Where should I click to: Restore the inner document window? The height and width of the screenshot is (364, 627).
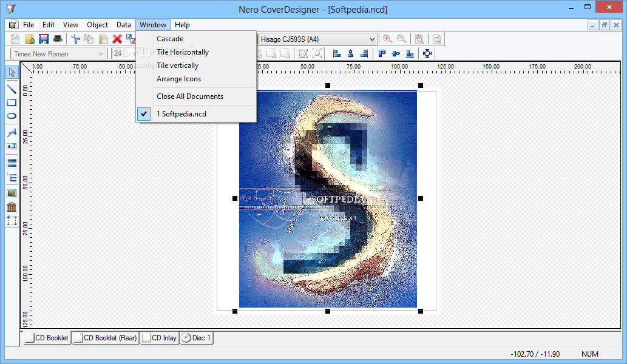(x=604, y=25)
